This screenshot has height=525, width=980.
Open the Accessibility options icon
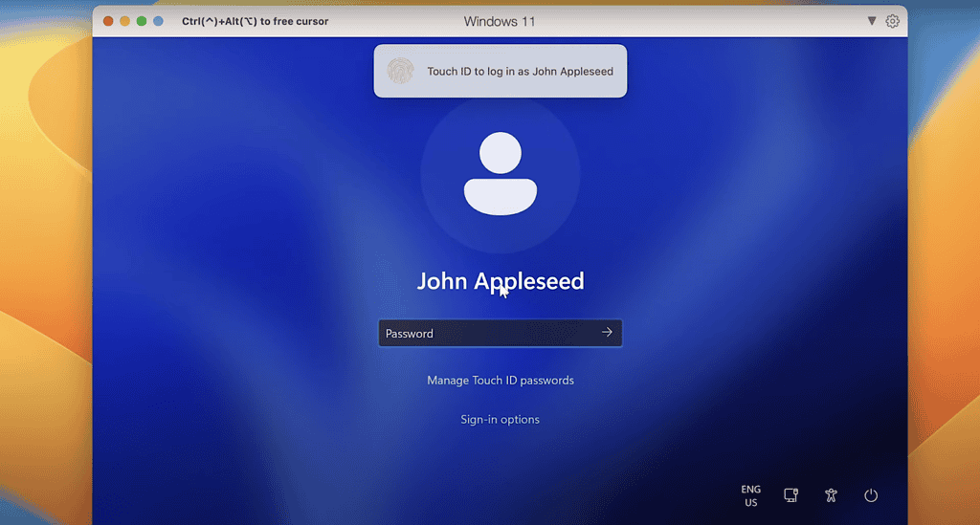(831, 495)
